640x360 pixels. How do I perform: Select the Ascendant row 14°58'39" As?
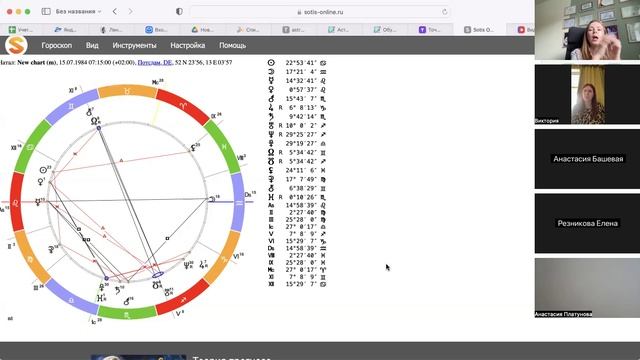point(297,205)
